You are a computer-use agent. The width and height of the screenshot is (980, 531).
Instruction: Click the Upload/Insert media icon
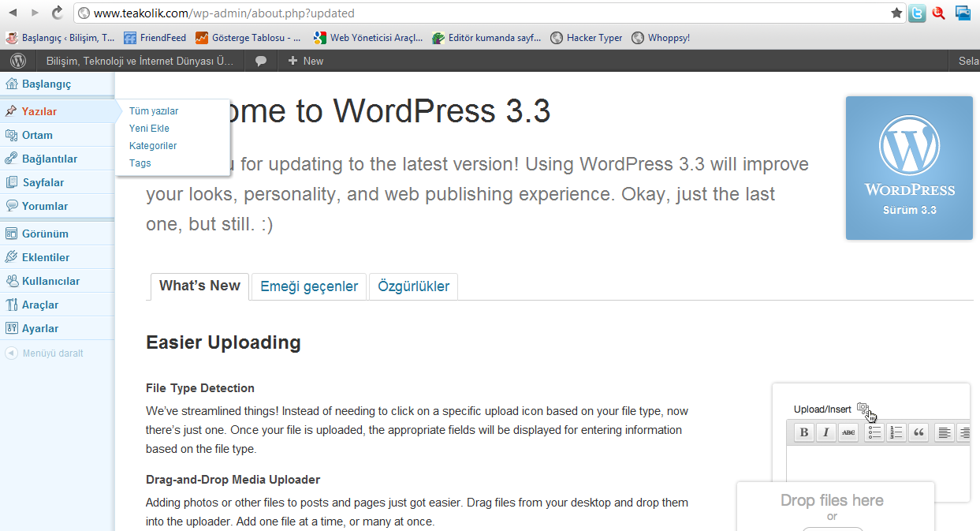(863, 409)
